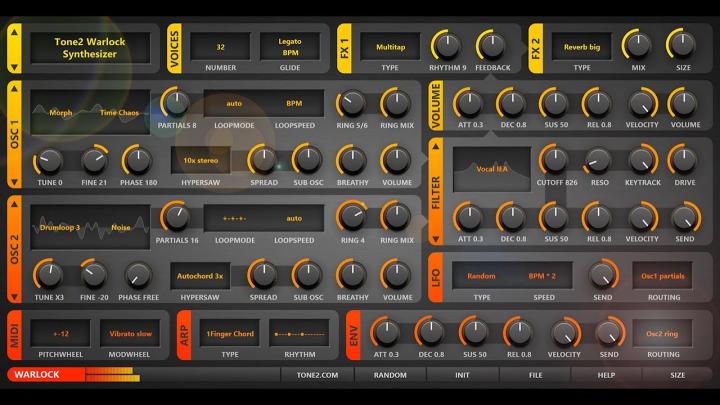Screen dimensions: 720x405
Task: Click the OSC 2 down arrow
Action: 14,297
